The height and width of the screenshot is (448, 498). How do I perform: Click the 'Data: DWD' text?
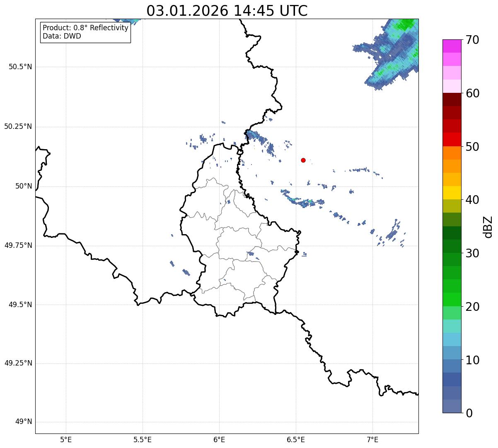coord(62,36)
